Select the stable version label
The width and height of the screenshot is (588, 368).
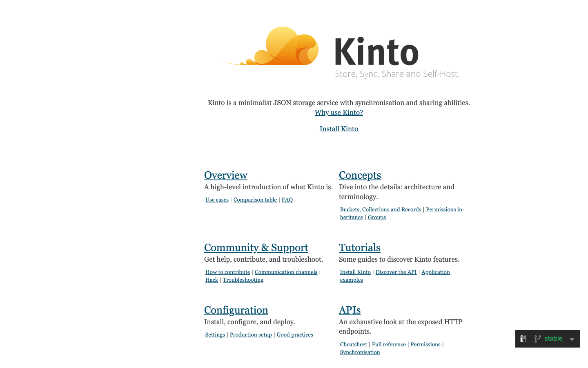(554, 339)
